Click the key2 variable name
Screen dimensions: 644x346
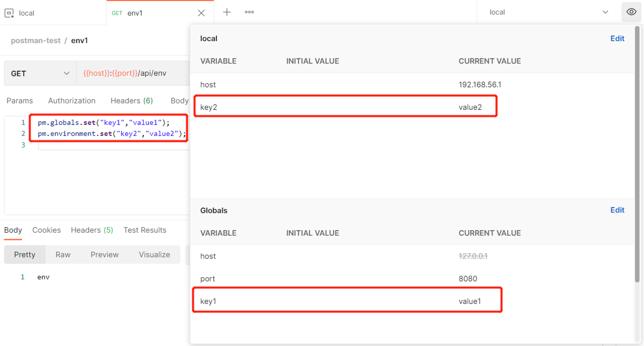[209, 107]
